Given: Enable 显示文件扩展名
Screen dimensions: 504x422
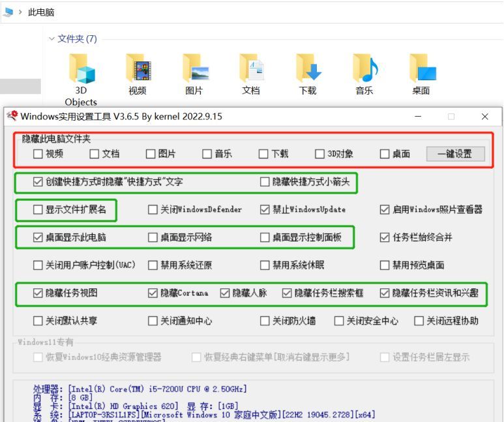Looking at the screenshot, I should coord(38,210).
